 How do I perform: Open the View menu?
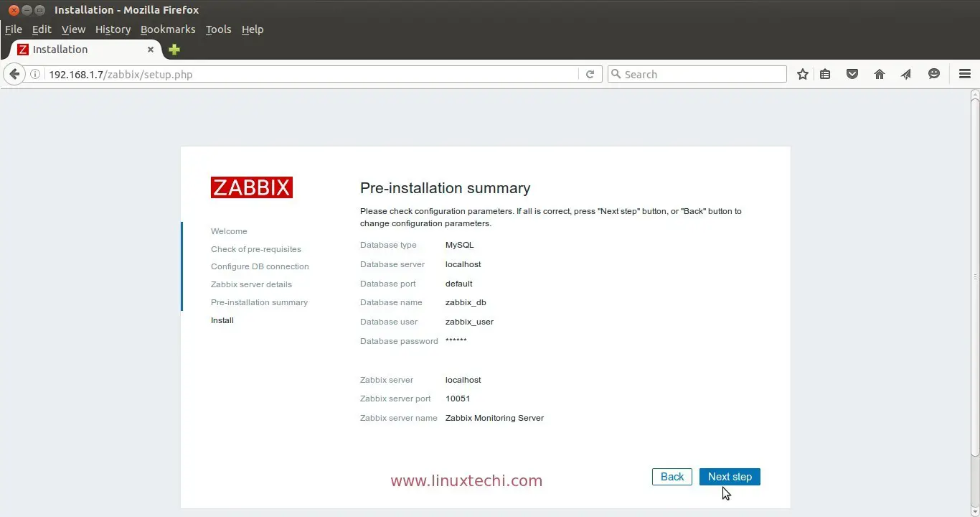tap(73, 29)
